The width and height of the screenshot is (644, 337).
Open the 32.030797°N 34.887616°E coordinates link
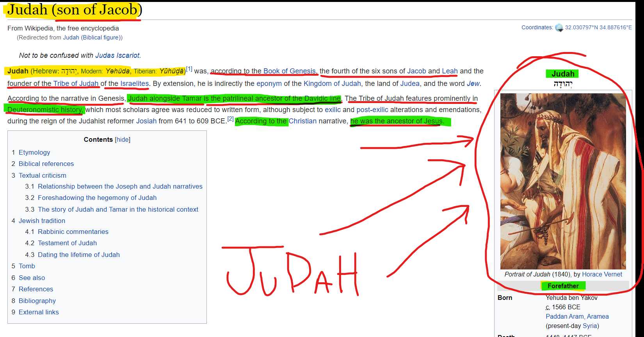pos(598,27)
